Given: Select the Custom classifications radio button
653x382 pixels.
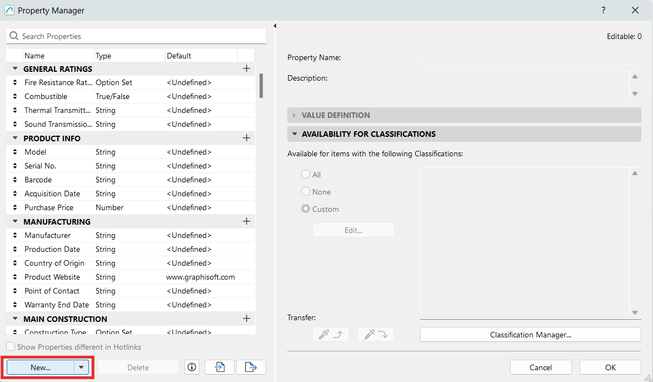Looking at the screenshot, I should tap(306, 208).
